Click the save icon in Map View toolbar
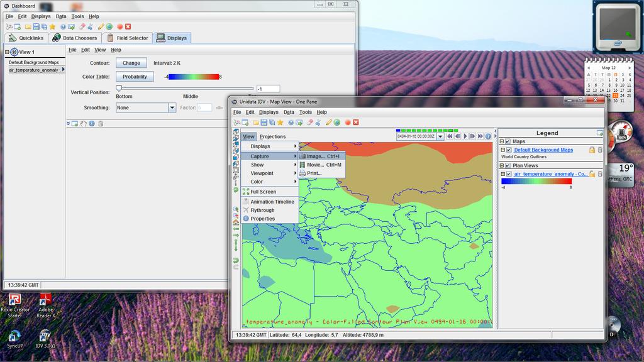Image resolution: width=644 pixels, height=362 pixels. (264, 123)
